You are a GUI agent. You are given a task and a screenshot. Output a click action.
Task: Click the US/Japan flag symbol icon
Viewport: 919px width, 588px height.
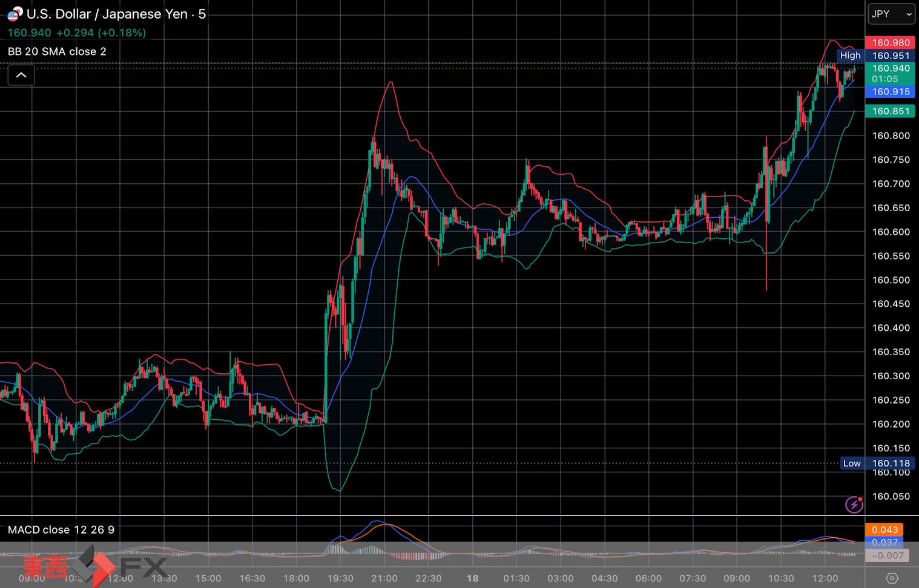[x=15, y=13]
